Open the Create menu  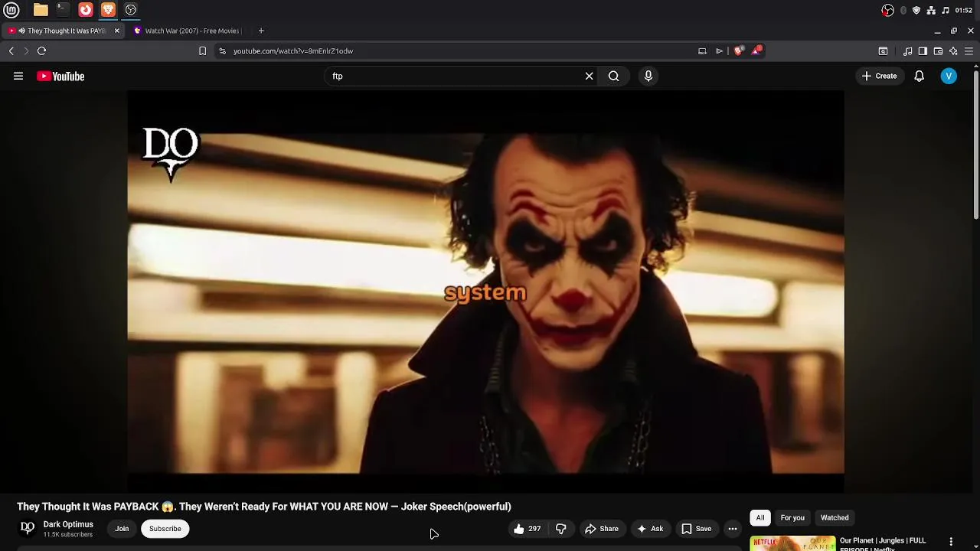[x=879, y=76]
